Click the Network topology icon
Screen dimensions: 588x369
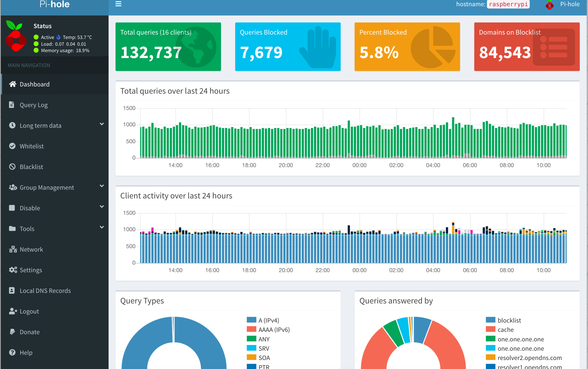coord(13,249)
